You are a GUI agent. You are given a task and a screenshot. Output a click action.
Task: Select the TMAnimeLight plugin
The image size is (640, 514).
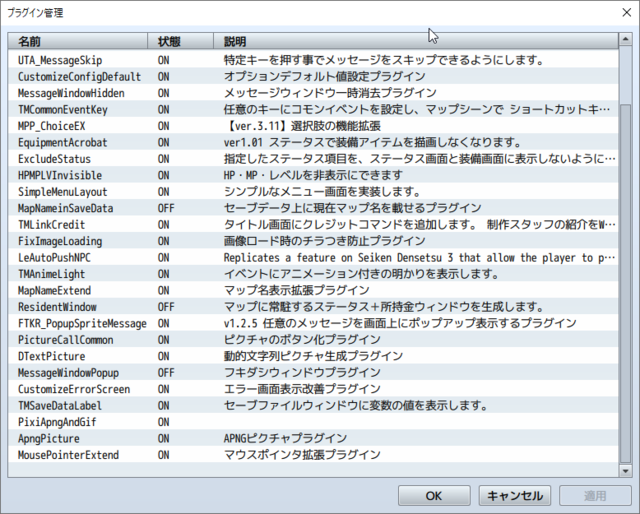[313, 274]
